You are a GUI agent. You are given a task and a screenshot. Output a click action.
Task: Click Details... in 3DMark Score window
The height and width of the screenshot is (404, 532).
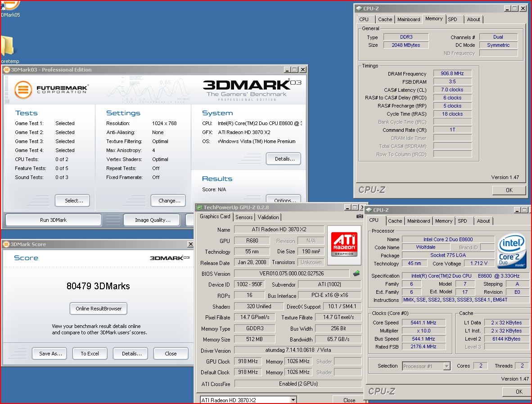tap(131, 354)
